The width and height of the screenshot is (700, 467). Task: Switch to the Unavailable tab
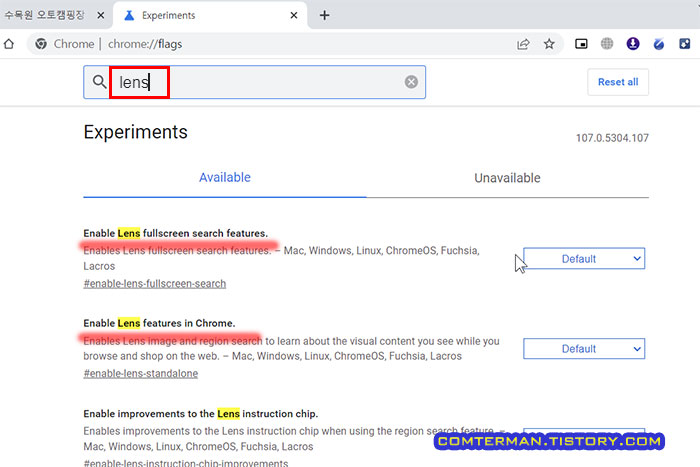[507, 178]
